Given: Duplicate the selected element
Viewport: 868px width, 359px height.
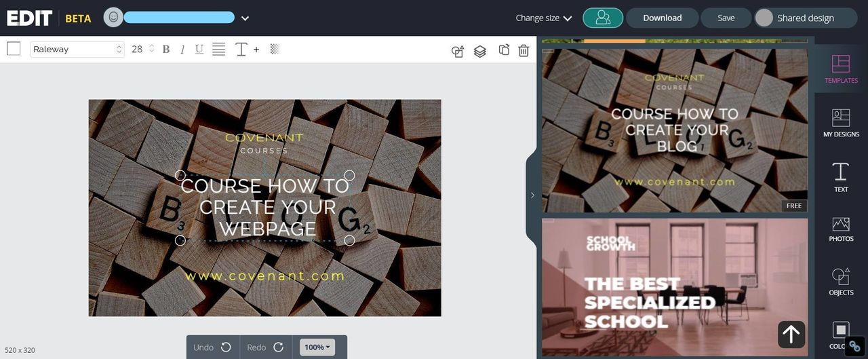Looking at the screenshot, I should [504, 50].
